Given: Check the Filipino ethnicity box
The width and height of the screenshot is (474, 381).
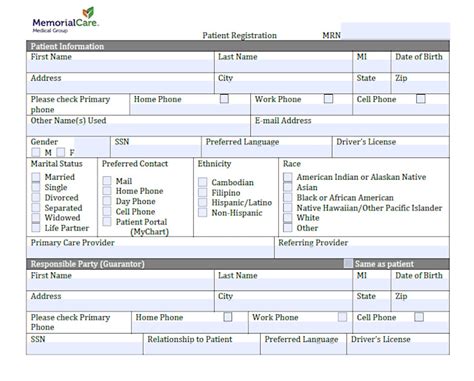Looking at the screenshot, I should click(x=202, y=192).
